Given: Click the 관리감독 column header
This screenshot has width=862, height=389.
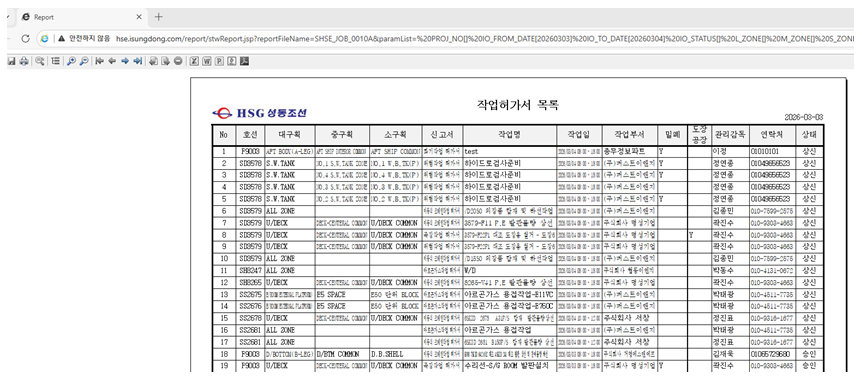Looking at the screenshot, I should click(x=730, y=135).
